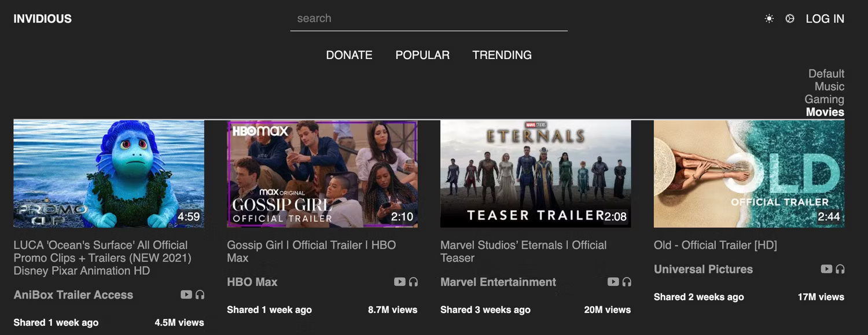Switch LUCA video to audio-only headphones icon

(x=200, y=294)
